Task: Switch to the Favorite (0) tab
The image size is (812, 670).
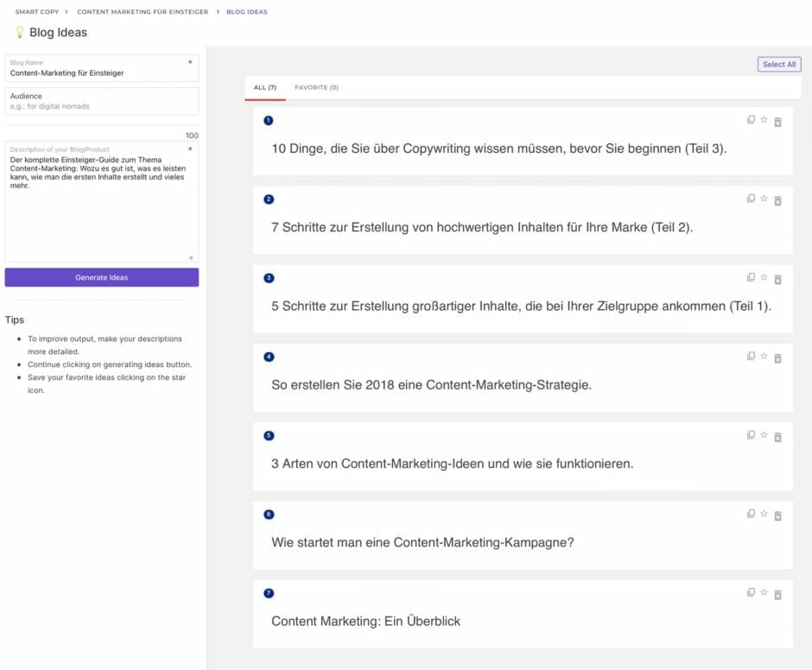Action: [x=316, y=88]
